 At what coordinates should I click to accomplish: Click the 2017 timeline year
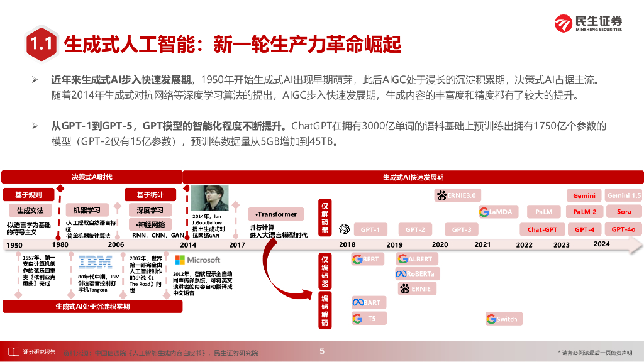[237, 245]
